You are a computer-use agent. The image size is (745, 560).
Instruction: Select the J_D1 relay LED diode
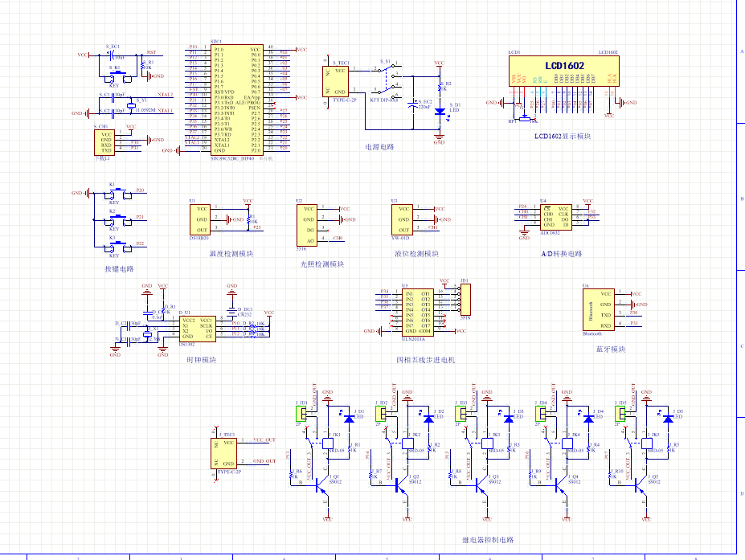349,419
